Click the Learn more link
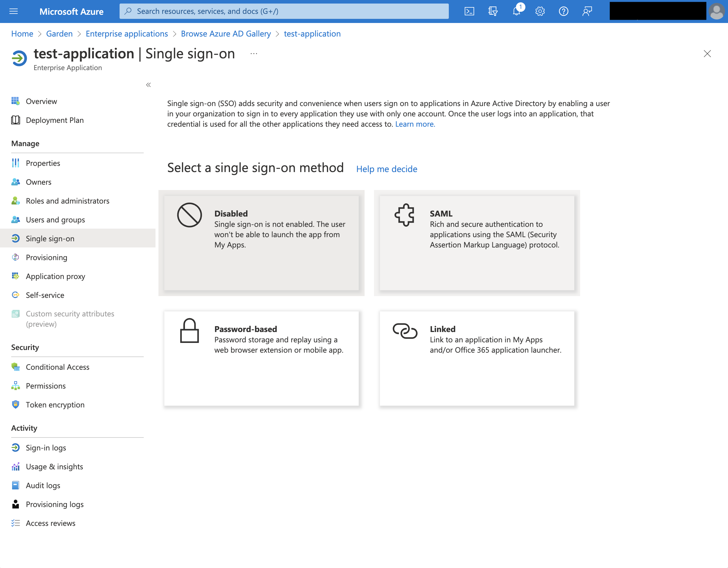Image resolution: width=728 pixels, height=568 pixels. [x=415, y=124]
